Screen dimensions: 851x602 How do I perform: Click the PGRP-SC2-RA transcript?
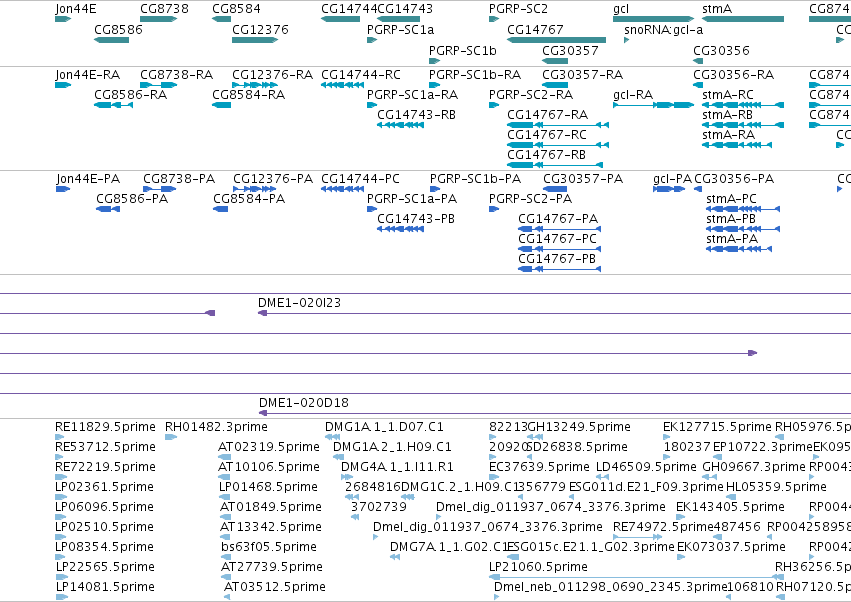(494, 105)
